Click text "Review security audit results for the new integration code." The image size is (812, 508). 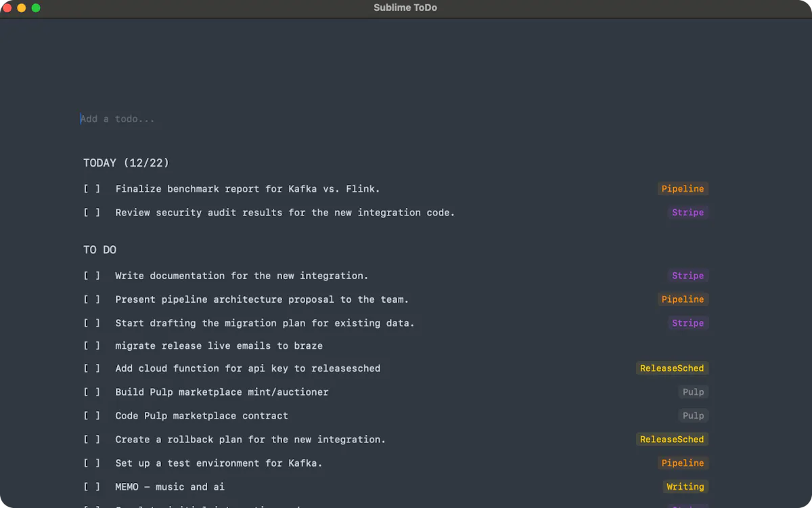click(x=285, y=213)
